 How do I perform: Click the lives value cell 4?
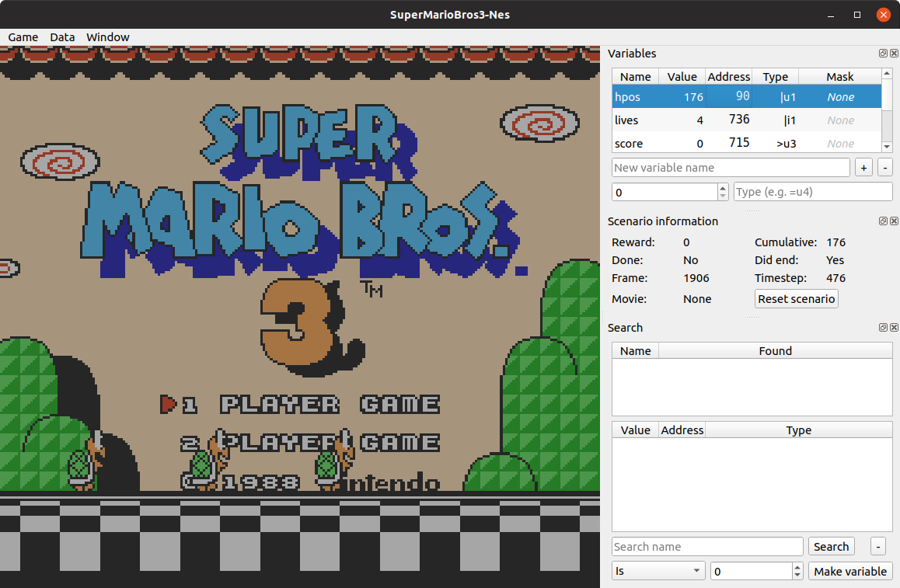[x=682, y=120]
